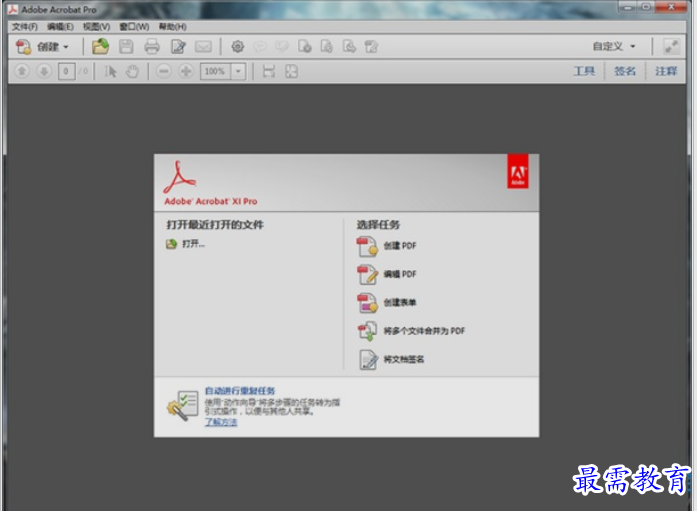Viewport: 697px width, 511px height.
Task: Click the delete page icon
Action: (x=305, y=46)
